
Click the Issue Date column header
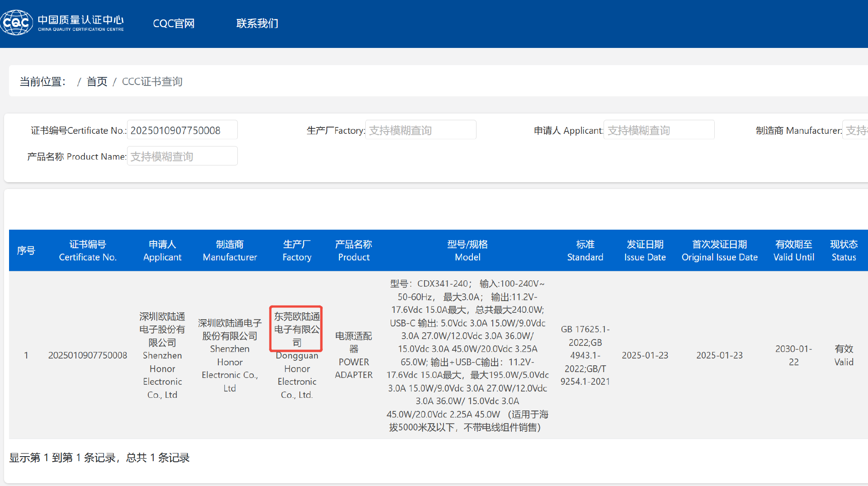[x=645, y=250]
